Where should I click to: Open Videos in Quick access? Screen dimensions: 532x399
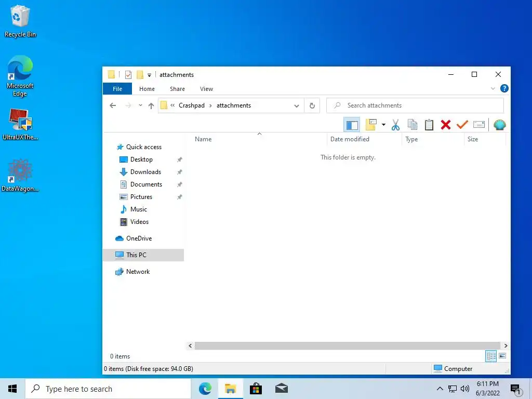139,222
